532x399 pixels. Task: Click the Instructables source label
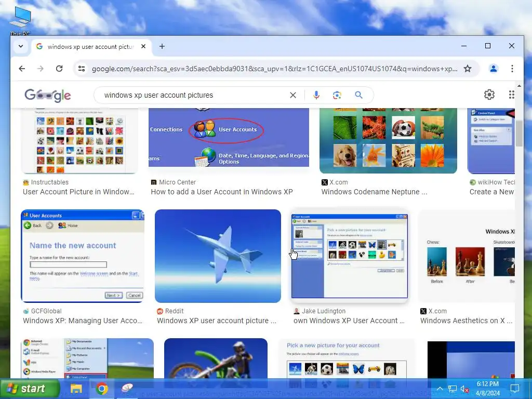(x=49, y=182)
